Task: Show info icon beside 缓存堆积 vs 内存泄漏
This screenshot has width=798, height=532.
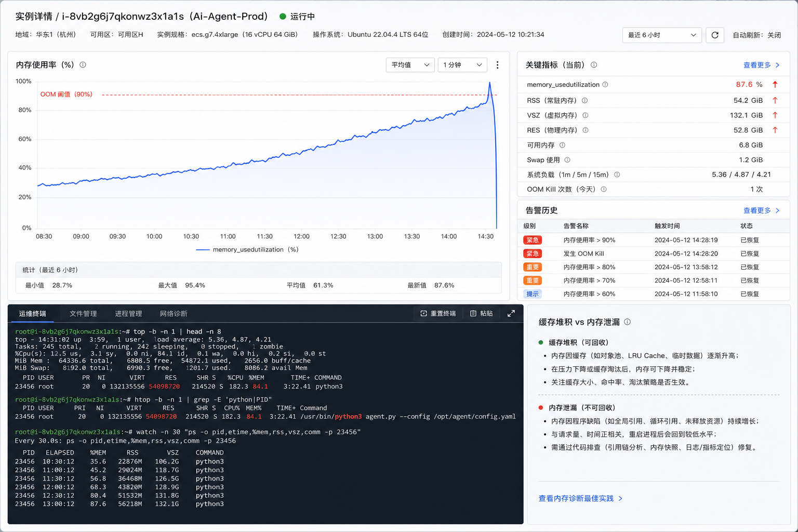Action: (x=628, y=322)
